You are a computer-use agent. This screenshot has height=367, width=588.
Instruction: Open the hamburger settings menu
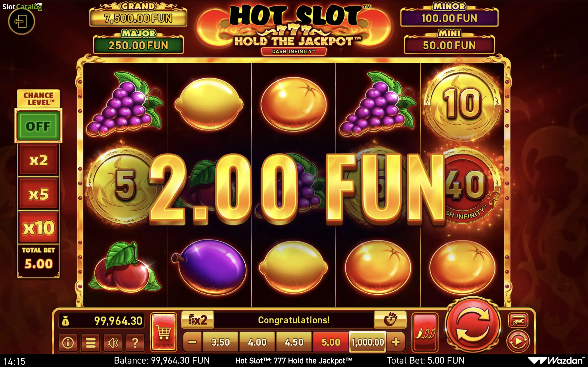coord(90,343)
